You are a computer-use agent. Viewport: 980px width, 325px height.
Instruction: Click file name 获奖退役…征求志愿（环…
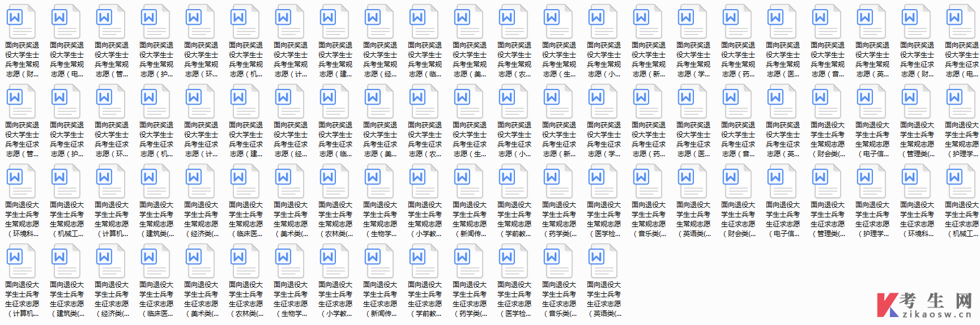(112, 139)
